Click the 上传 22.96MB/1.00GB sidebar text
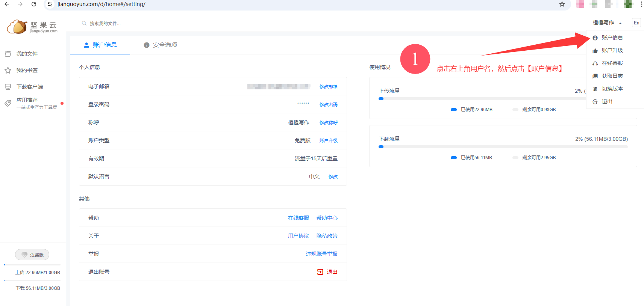 coord(38,273)
